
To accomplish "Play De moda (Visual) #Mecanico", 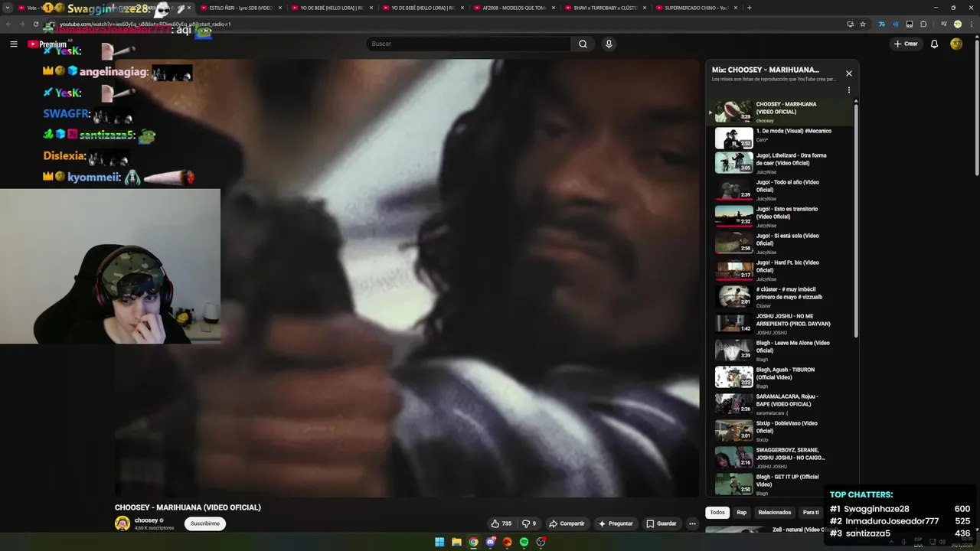I will (779, 139).
